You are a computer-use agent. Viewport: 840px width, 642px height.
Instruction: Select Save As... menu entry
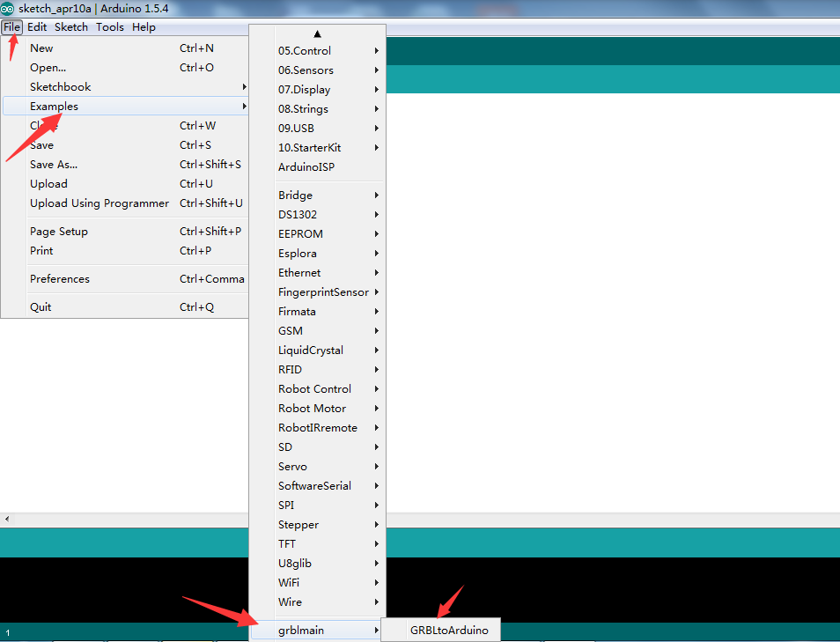click(x=125, y=165)
